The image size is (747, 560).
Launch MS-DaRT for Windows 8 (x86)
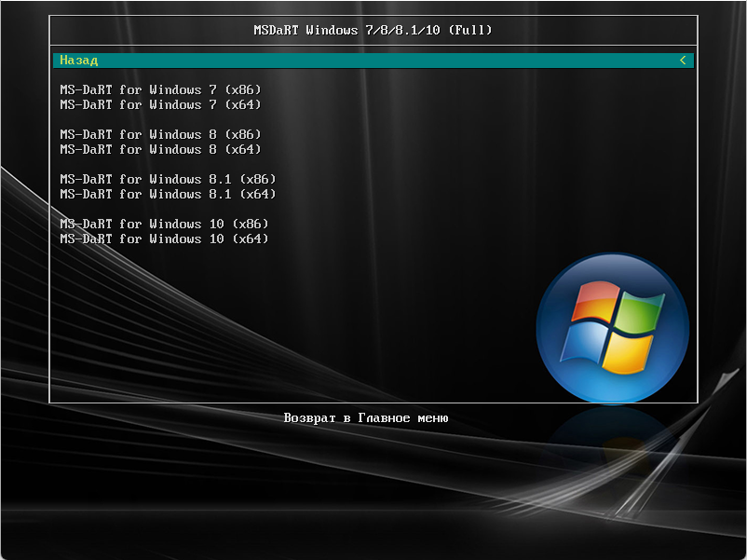pyautogui.click(x=161, y=134)
